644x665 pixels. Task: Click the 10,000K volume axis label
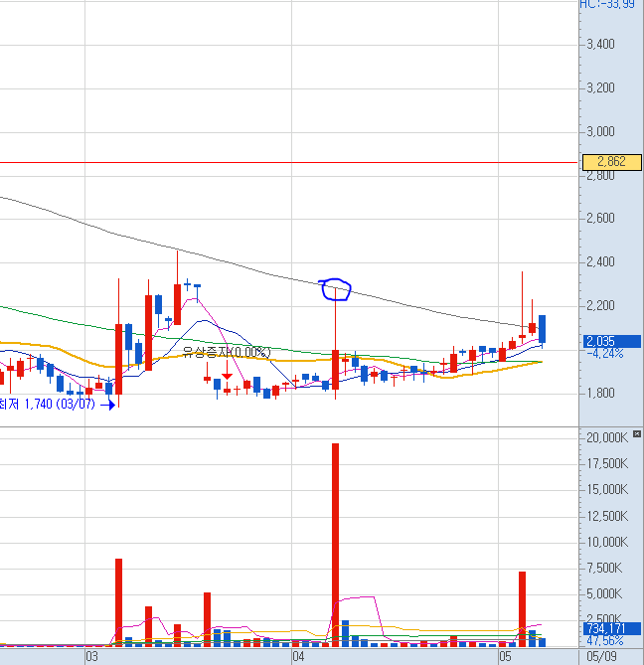pyautogui.click(x=607, y=542)
